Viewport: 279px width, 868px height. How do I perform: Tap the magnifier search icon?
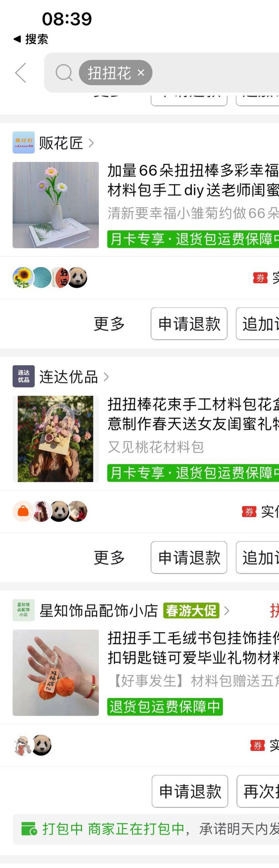(x=64, y=72)
